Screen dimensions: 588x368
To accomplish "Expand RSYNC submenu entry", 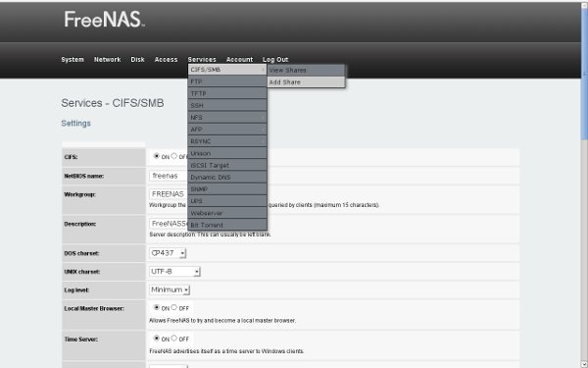I will click(x=227, y=141).
